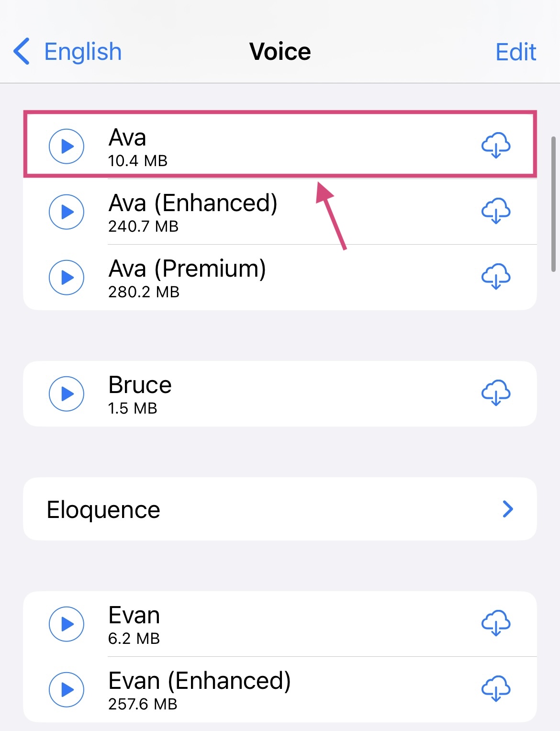Screen dimensions: 560x731
Task: Click the back chevron icon
Action: [x=22, y=51]
